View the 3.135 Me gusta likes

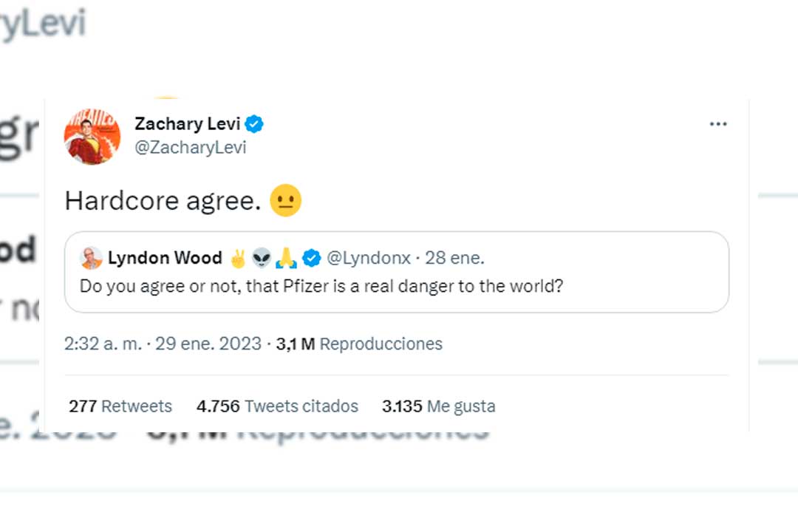[x=439, y=406]
